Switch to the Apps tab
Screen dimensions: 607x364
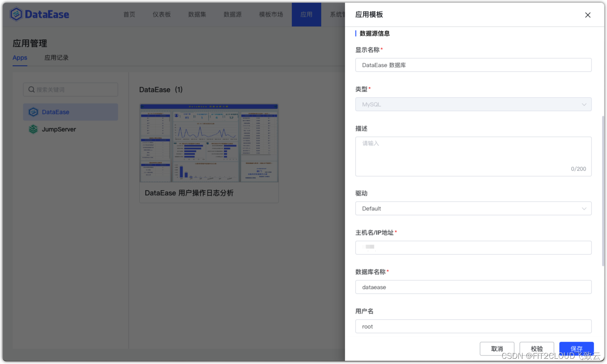(x=20, y=57)
